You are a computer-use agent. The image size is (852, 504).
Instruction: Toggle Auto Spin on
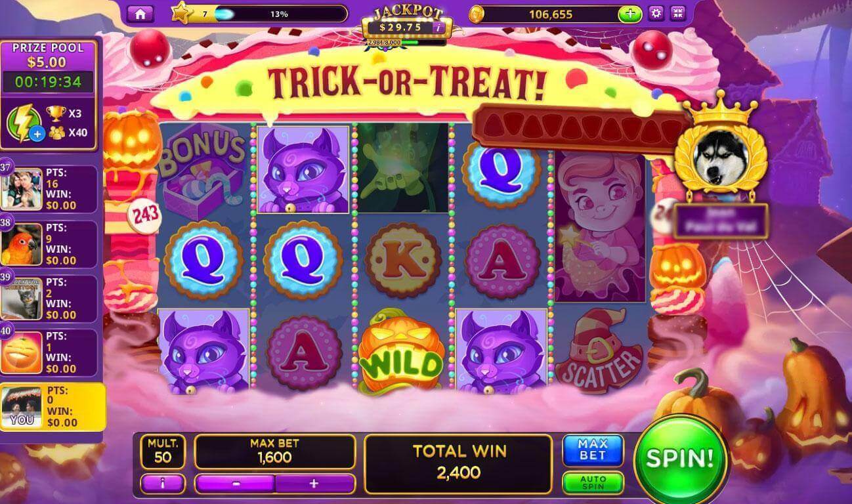tap(593, 483)
